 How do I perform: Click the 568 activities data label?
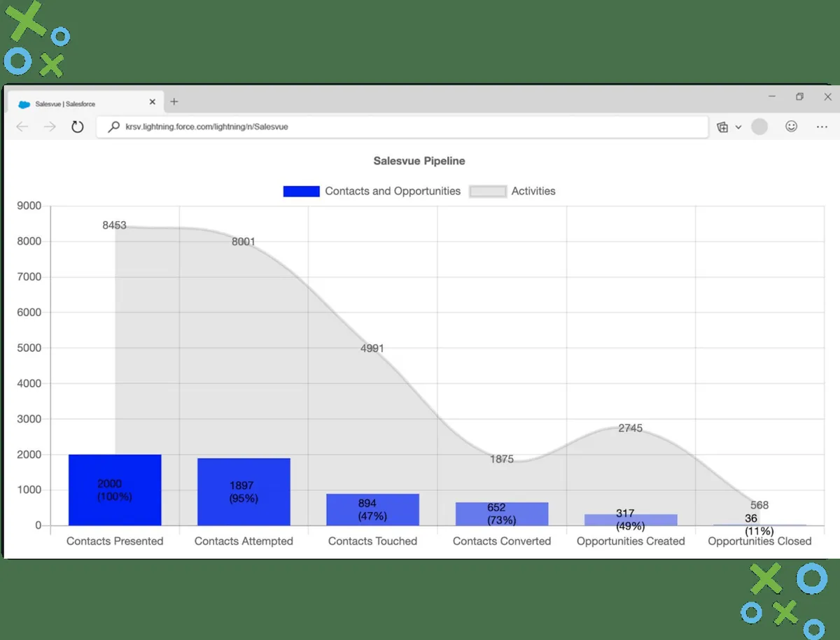759,505
